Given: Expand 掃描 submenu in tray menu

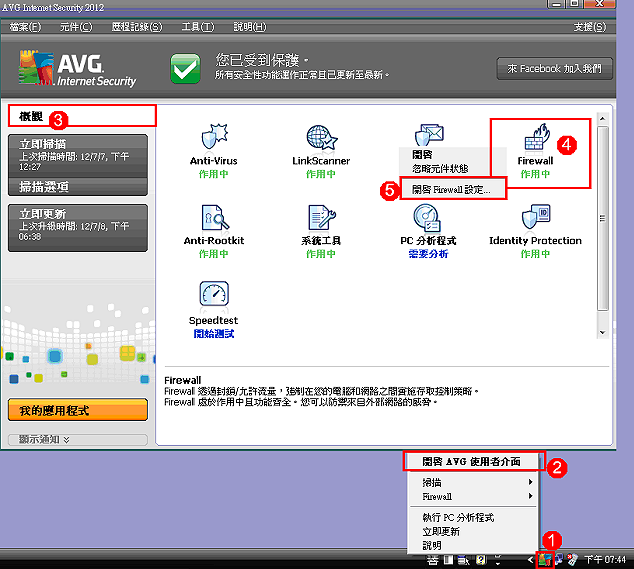Looking at the screenshot, I should (x=473, y=482).
